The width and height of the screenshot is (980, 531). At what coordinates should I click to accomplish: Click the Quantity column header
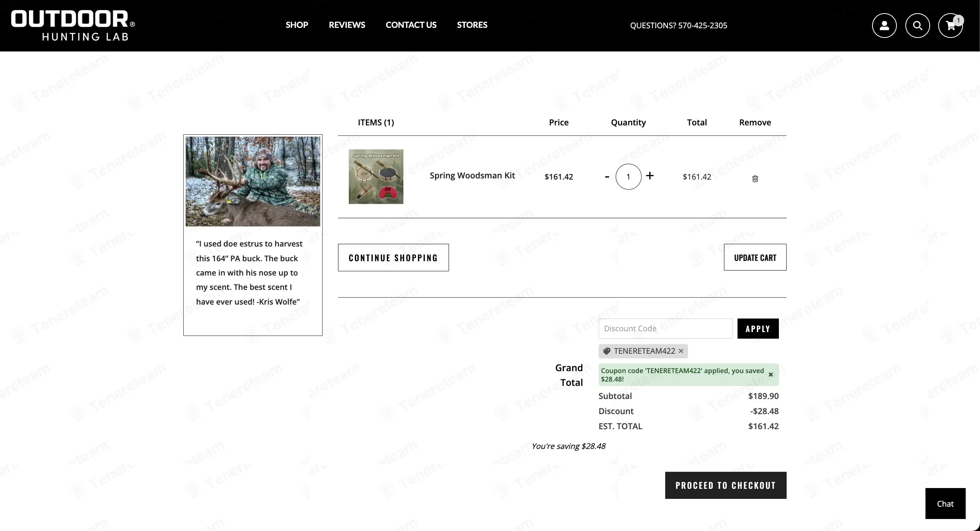[628, 123]
